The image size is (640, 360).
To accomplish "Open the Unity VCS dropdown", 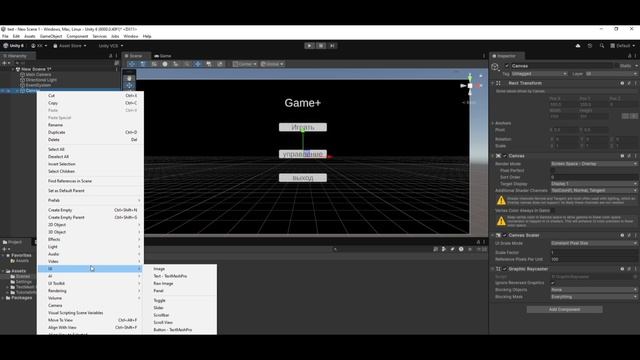I will point(111,46).
